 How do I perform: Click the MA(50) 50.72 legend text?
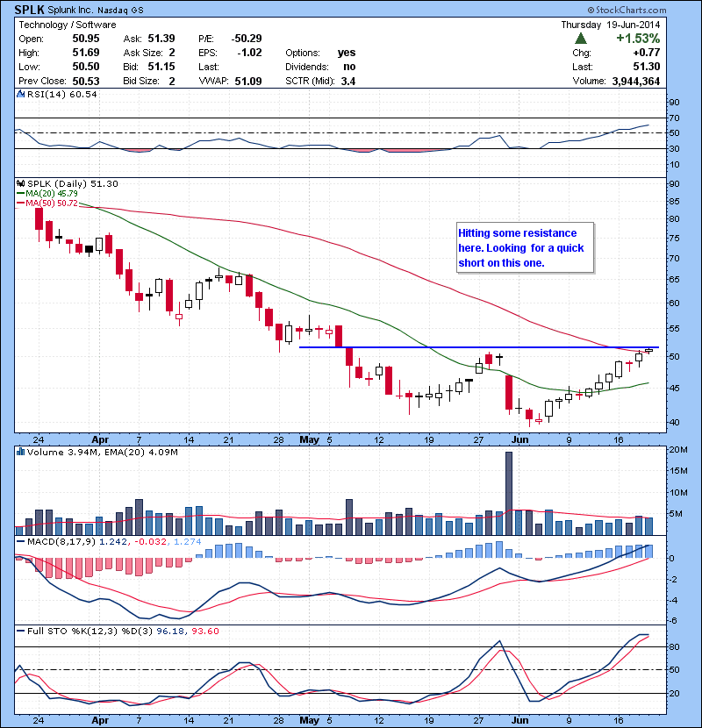click(52, 203)
